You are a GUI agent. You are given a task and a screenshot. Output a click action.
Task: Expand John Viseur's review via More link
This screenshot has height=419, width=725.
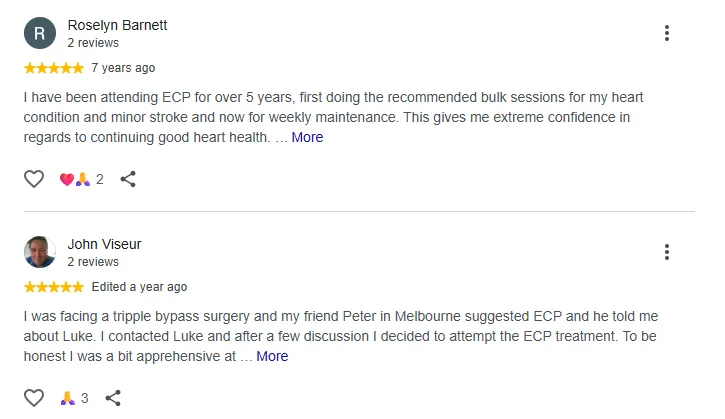pos(272,356)
